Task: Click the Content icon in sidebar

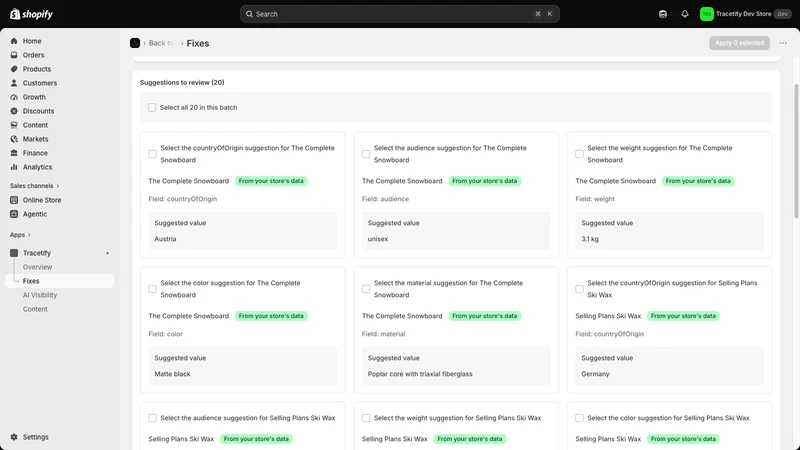Action: coord(14,125)
